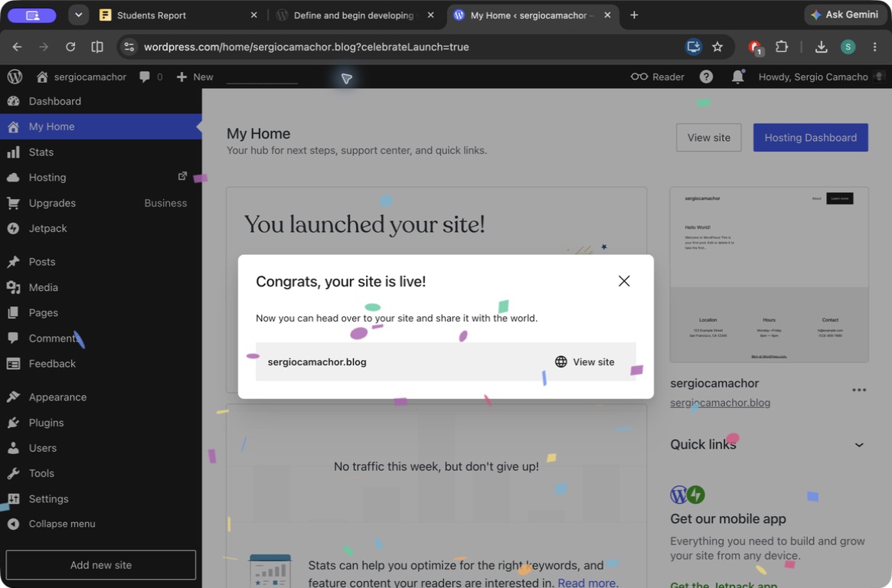Open browser extensions puzzle icon
Image resolution: width=892 pixels, height=588 pixels.
[x=782, y=47]
